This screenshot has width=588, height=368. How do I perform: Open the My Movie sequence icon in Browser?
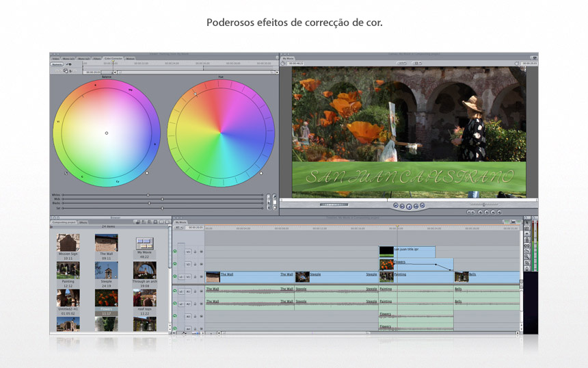[144, 244]
